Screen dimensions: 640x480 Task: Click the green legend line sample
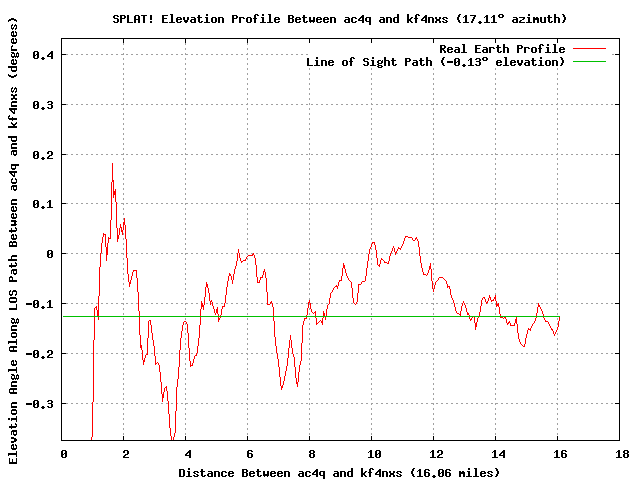click(589, 62)
